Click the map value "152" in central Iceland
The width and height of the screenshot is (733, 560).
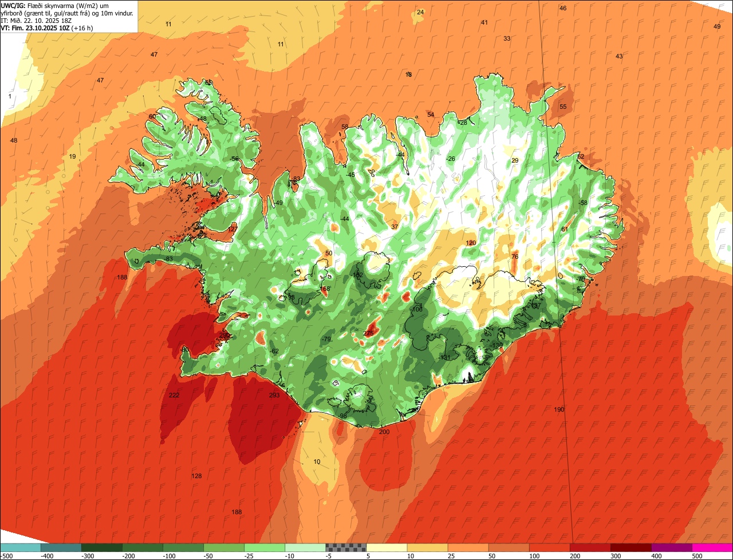pyautogui.click(x=358, y=275)
